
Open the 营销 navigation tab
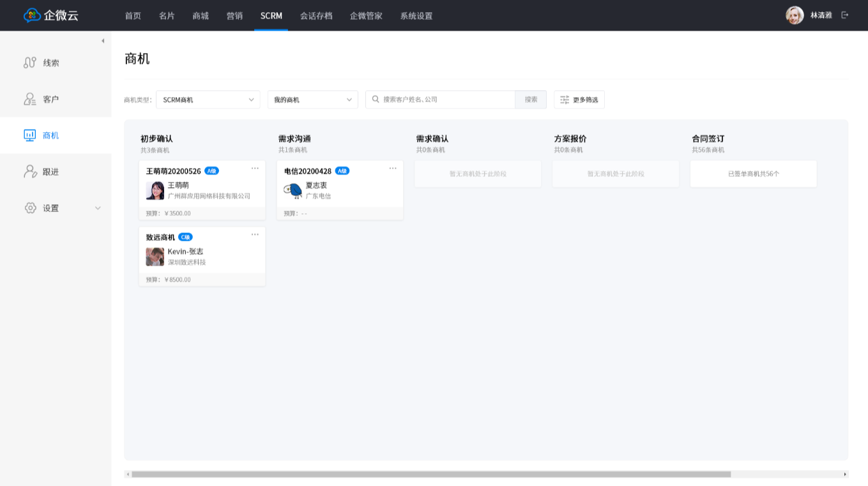[234, 16]
